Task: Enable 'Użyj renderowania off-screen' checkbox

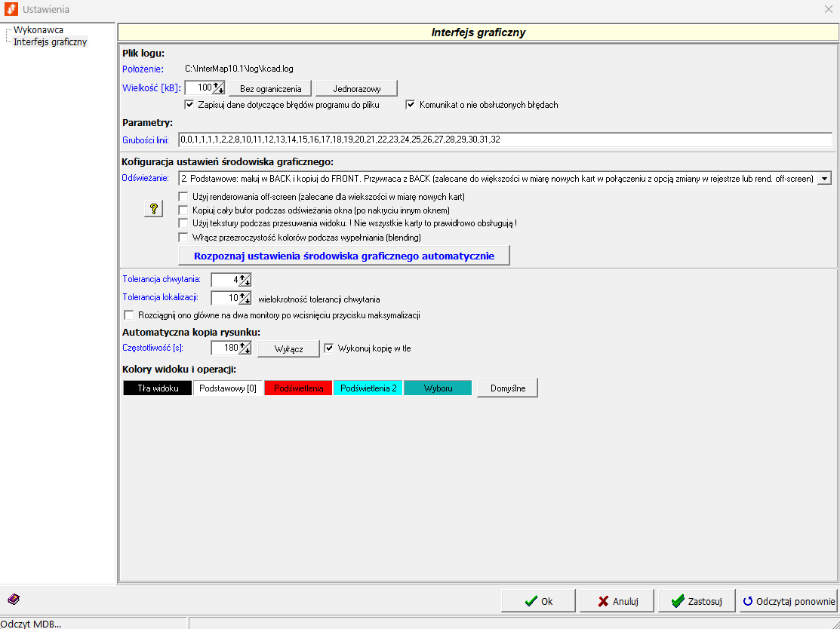Action: tap(183, 196)
